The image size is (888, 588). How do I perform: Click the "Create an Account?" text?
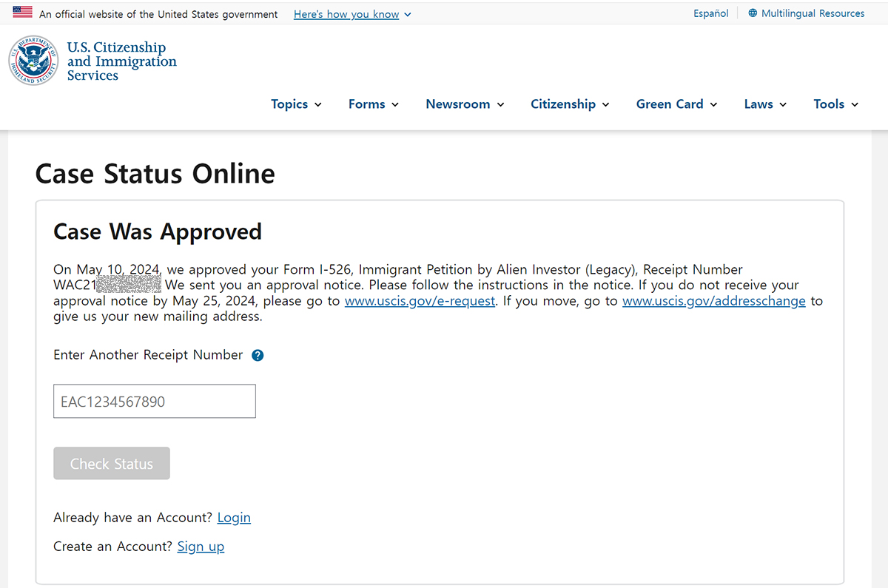(x=113, y=547)
